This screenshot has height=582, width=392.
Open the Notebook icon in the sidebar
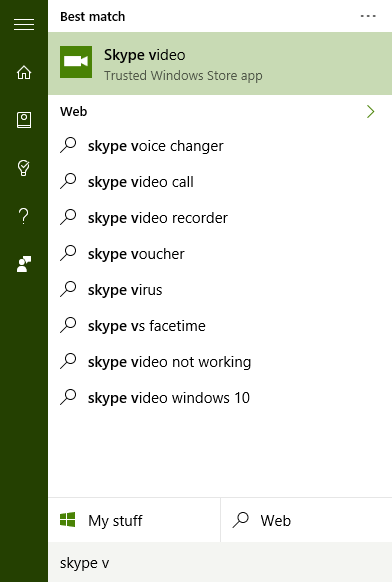(24, 120)
